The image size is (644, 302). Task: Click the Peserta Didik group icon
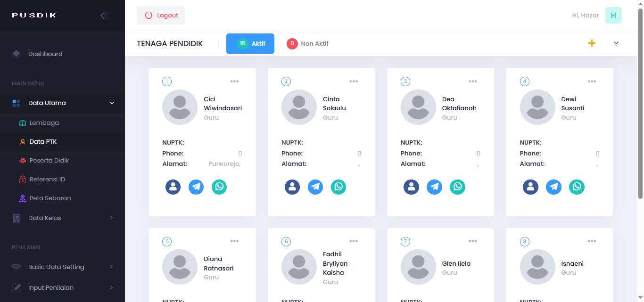[x=23, y=161]
